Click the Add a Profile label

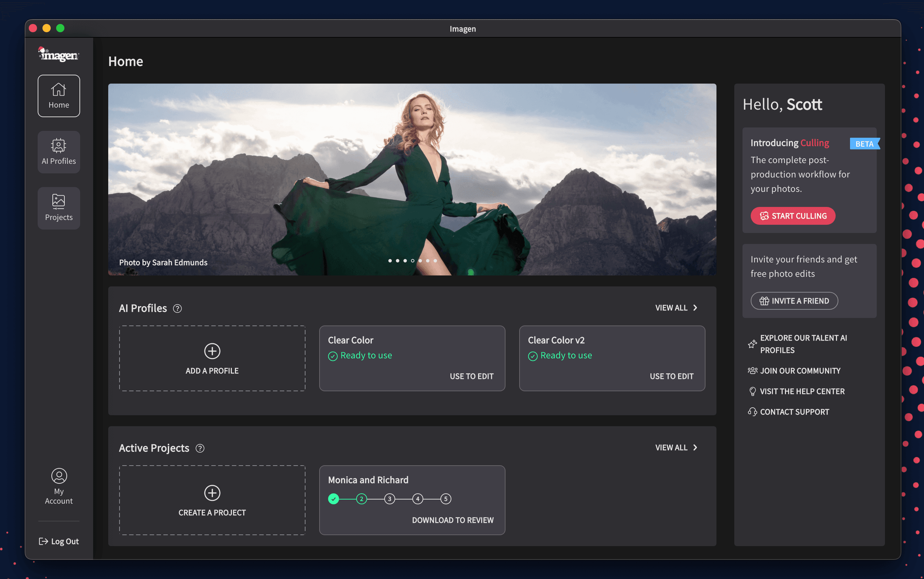(212, 371)
